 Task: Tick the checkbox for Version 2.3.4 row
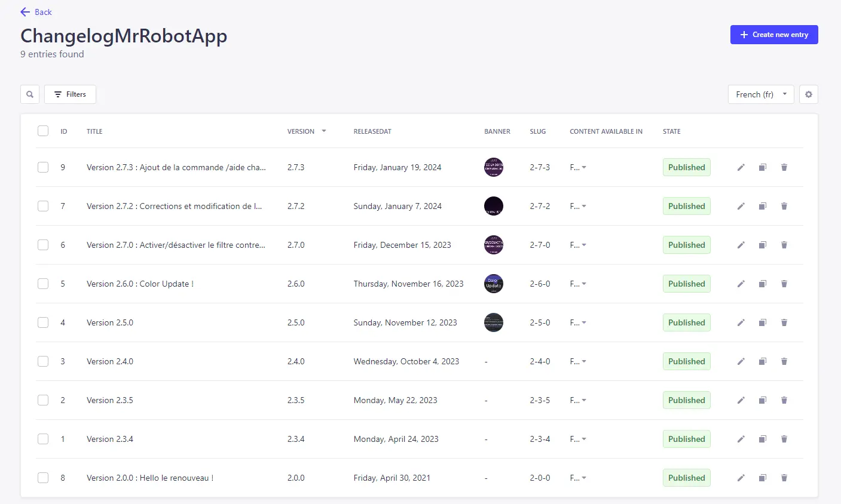tap(43, 439)
